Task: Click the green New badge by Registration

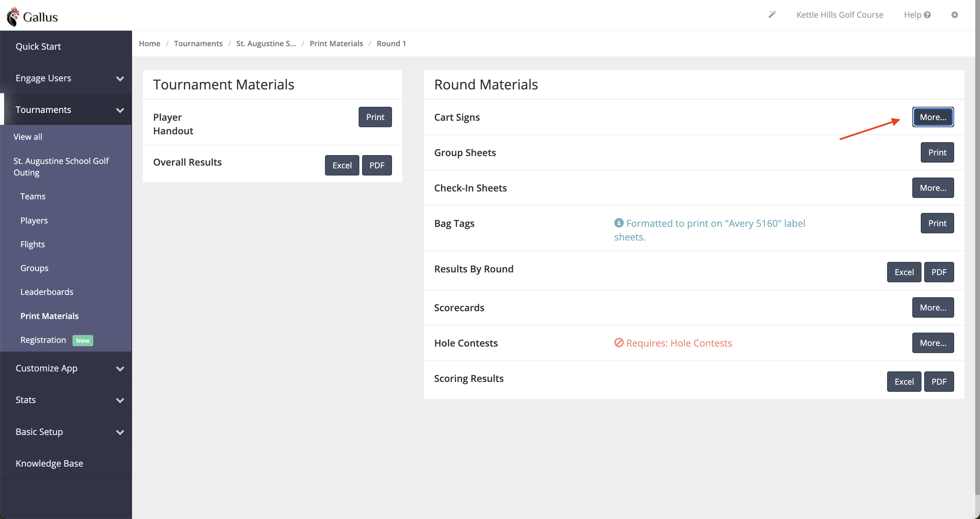Action: click(x=83, y=340)
